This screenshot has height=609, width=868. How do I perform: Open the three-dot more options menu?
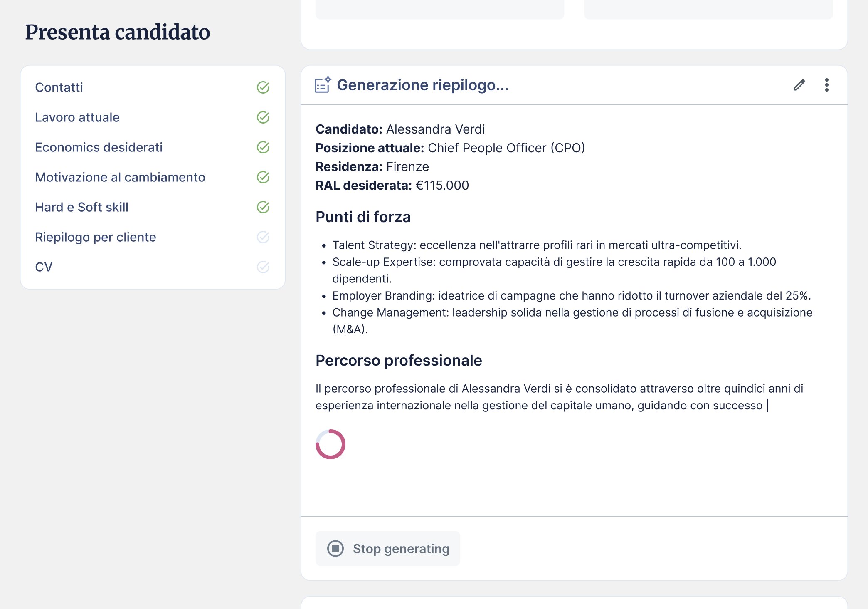click(826, 85)
